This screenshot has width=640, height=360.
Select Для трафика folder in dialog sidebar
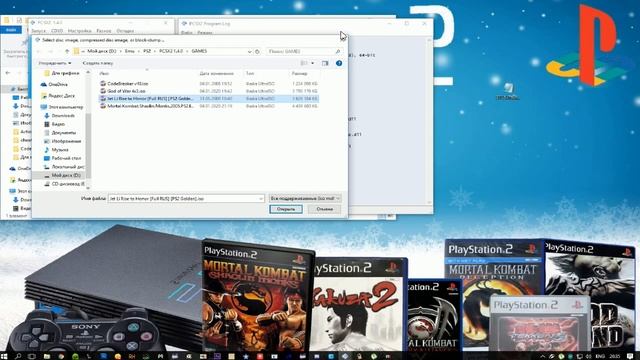pos(62,73)
